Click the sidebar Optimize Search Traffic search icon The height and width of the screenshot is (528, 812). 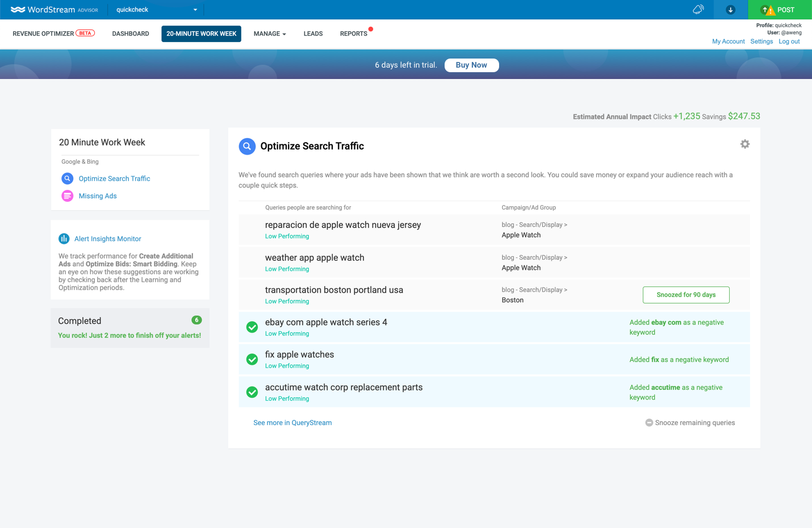tap(68, 178)
